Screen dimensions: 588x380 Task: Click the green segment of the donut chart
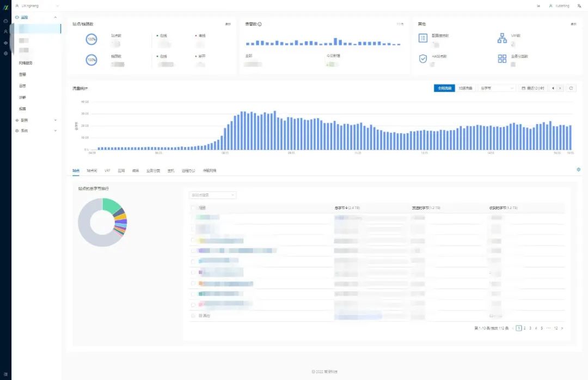click(x=112, y=205)
